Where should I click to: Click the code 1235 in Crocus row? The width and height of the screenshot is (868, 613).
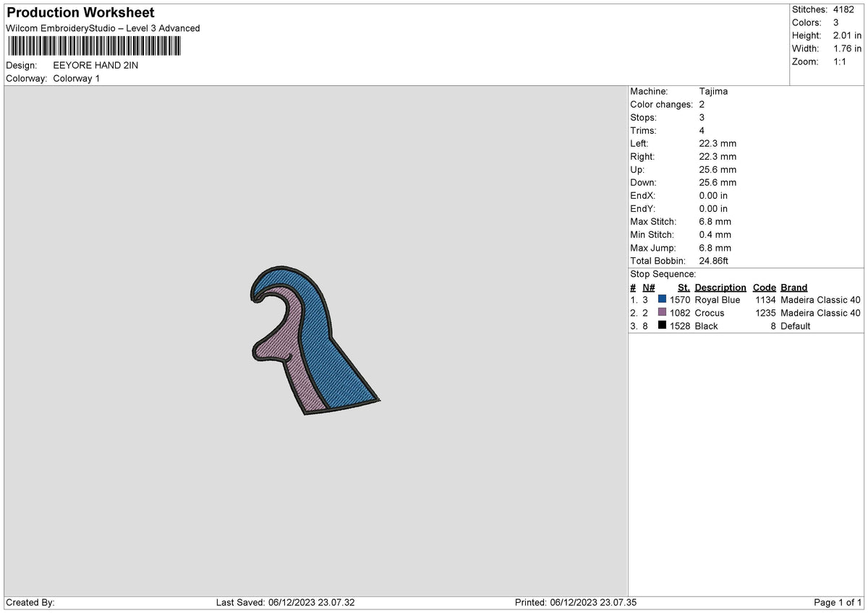pyautogui.click(x=765, y=313)
